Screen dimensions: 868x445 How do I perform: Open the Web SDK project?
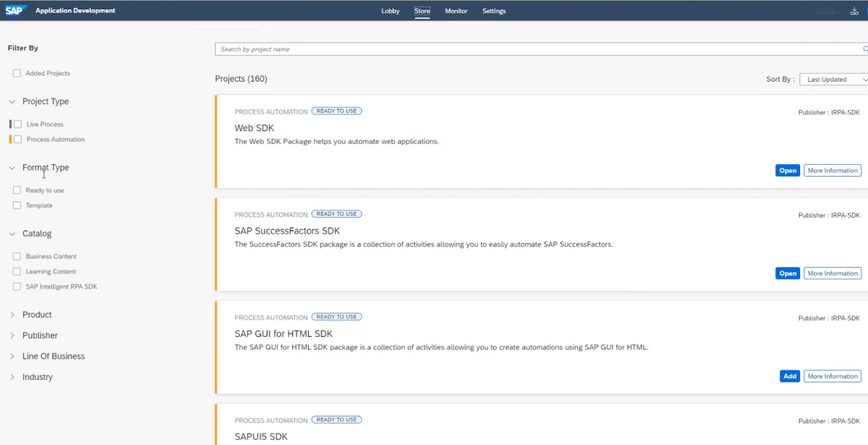pos(788,170)
